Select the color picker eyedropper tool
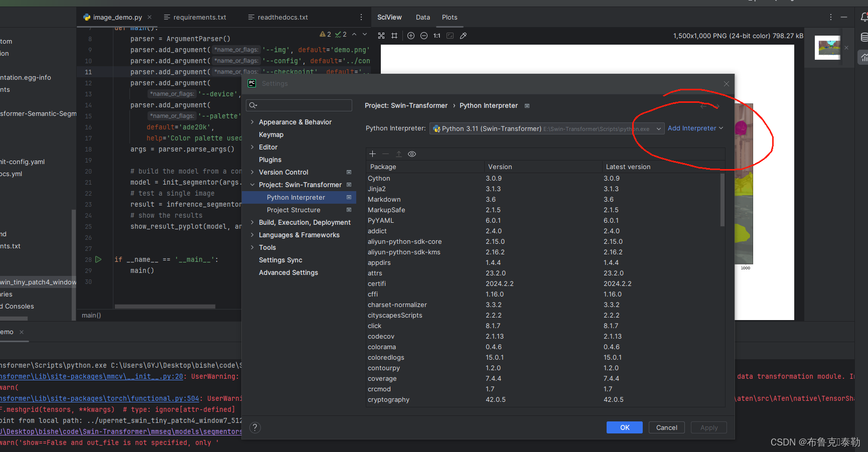Screen dimensions: 868x452 (x=463, y=36)
